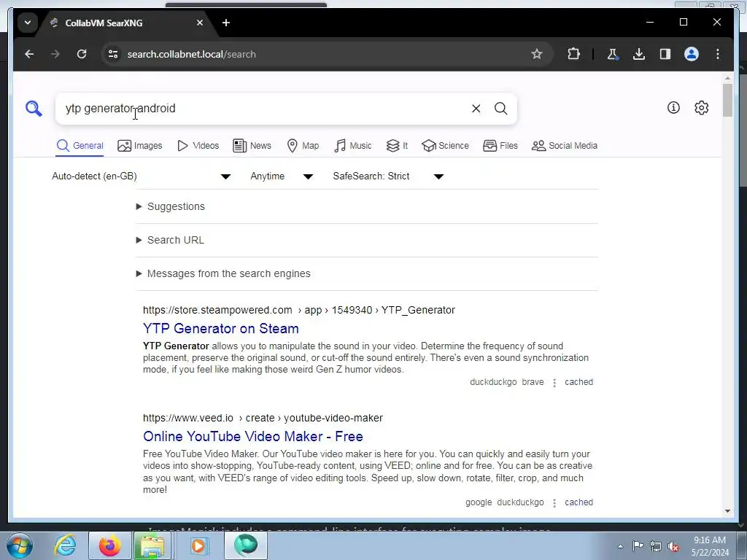Open SearXNG preferences gear

click(x=701, y=108)
